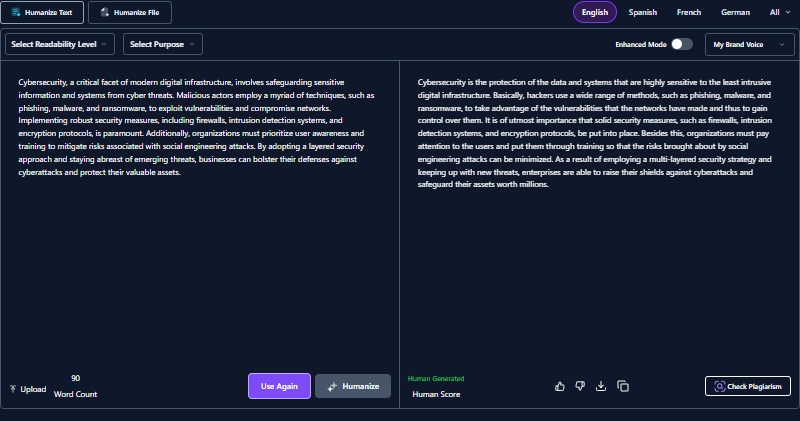Click the Check Plagiarism button

(x=748, y=386)
